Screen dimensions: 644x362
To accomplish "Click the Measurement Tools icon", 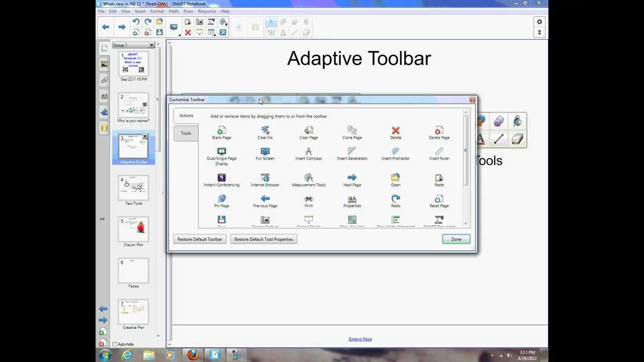I will tap(308, 177).
